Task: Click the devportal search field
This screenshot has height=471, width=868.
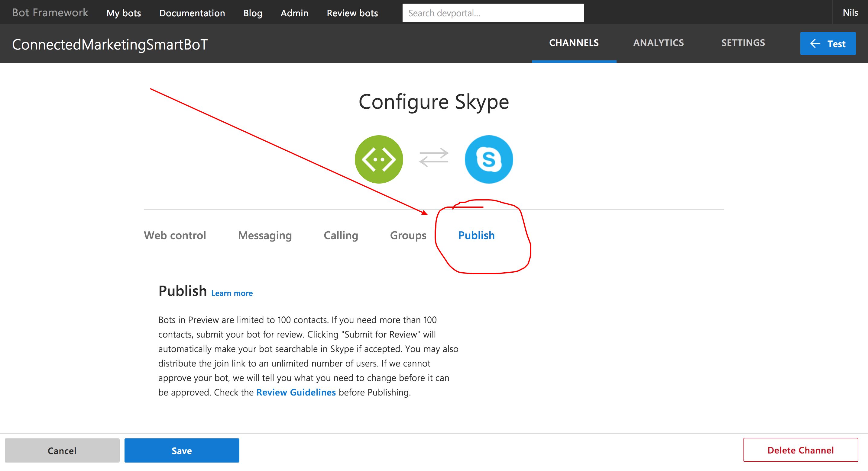Action: click(493, 12)
